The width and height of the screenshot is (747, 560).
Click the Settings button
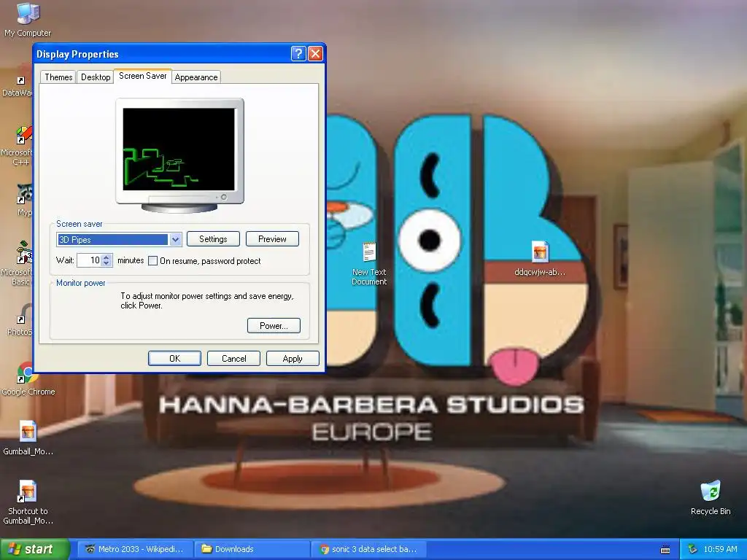(213, 239)
